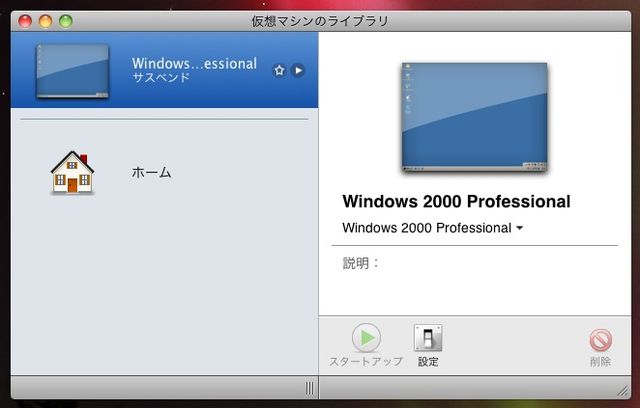Zoom the window with green button
The width and height of the screenshot is (640, 408).
(x=65, y=21)
